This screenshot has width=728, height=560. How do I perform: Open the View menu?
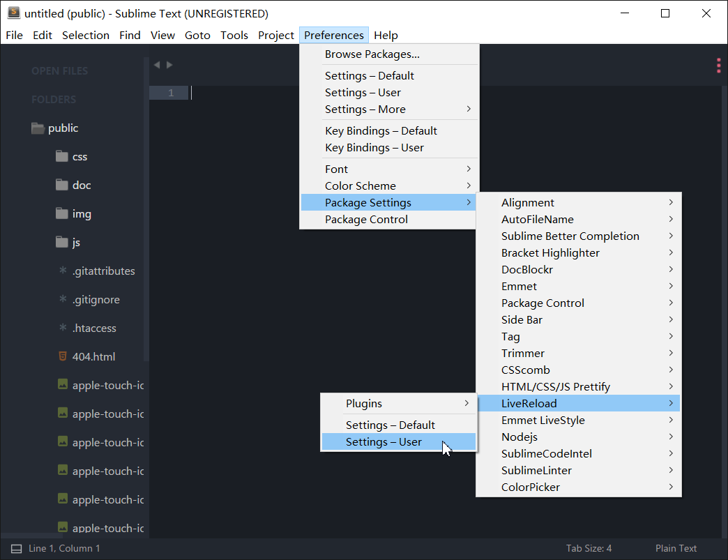coord(162,36)
